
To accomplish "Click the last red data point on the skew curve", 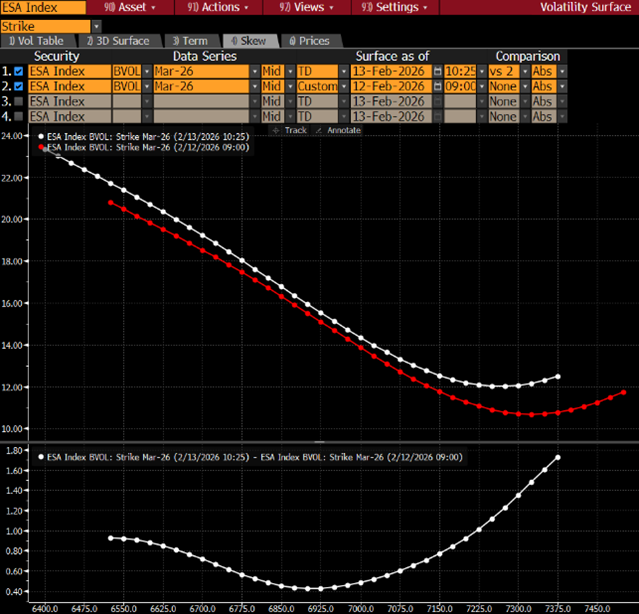I will (623, 392).
